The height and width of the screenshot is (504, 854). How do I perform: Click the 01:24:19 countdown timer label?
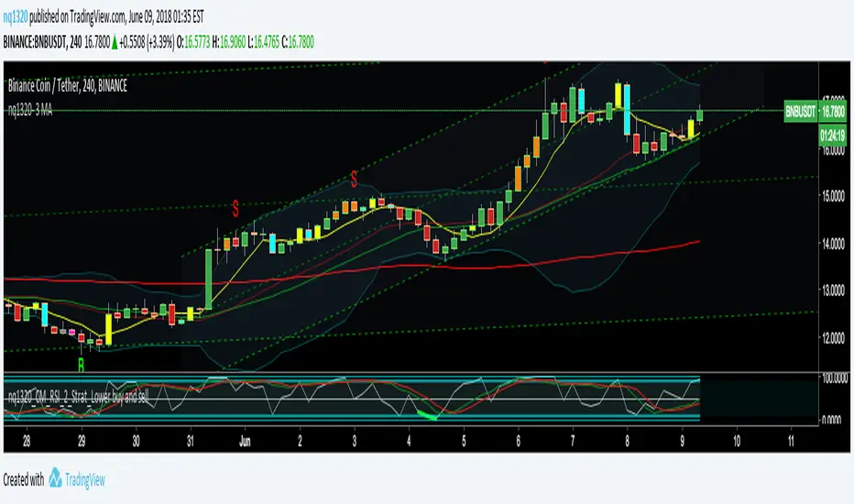(x=833, y=135)
